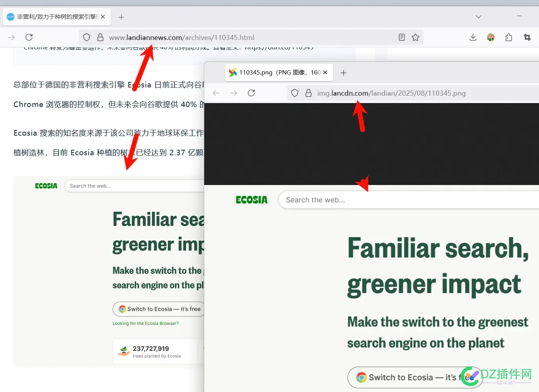The width and height of the screenshot is (539, 392).
Task: Select the 110345.png image tab
Action: pyautogui.click(x=279, y=73)
